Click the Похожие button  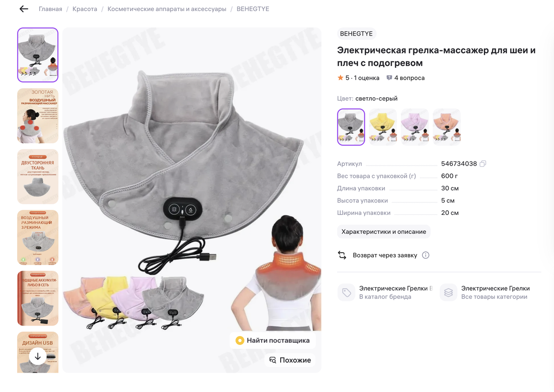290,360
